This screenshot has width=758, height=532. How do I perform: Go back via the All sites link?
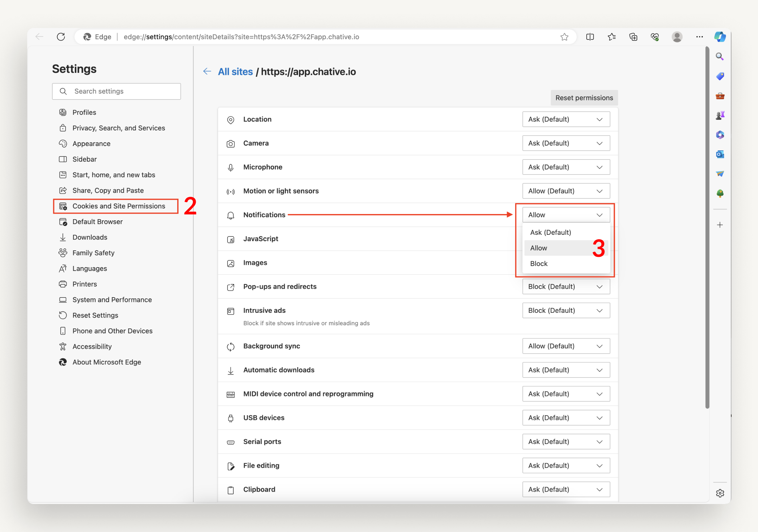(x=235, y=71)
